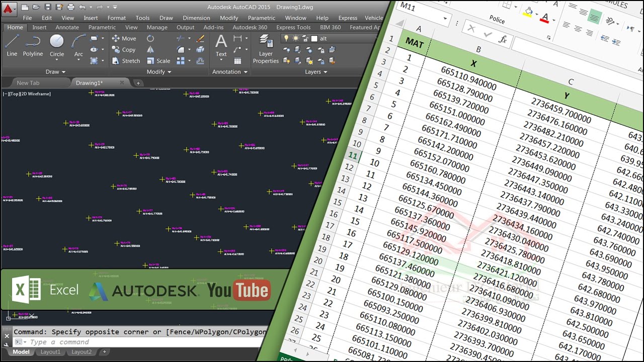
Task: Select the Scale tool
Action: point(158,61)
